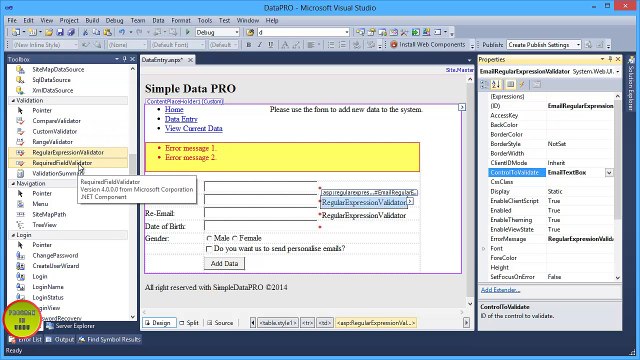Open the Properties object selector dropdown
Screen dimensions: 640x360
coord(618,72)
